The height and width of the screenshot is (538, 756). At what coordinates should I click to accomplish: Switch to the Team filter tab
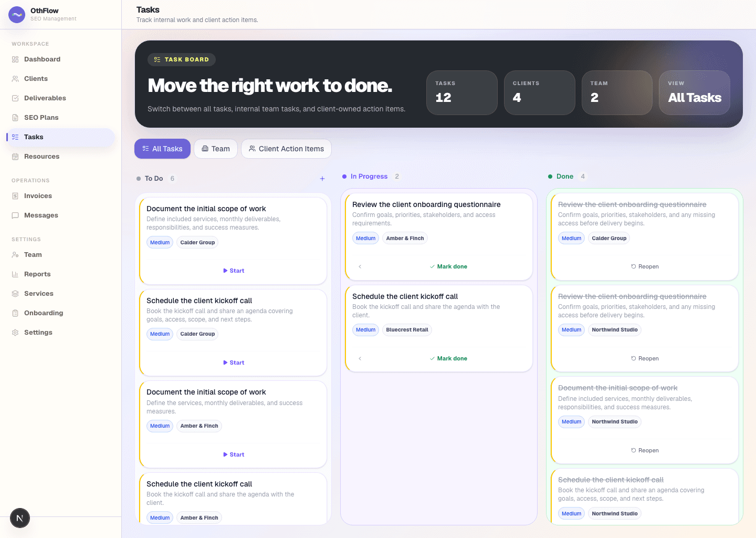pos(216,149)
